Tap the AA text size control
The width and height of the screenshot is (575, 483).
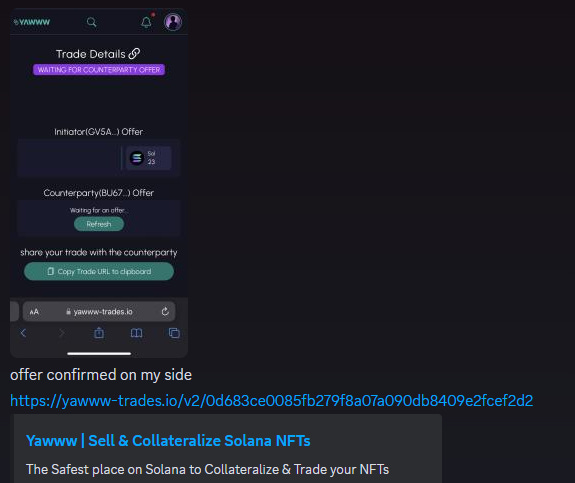click(34, 312)
